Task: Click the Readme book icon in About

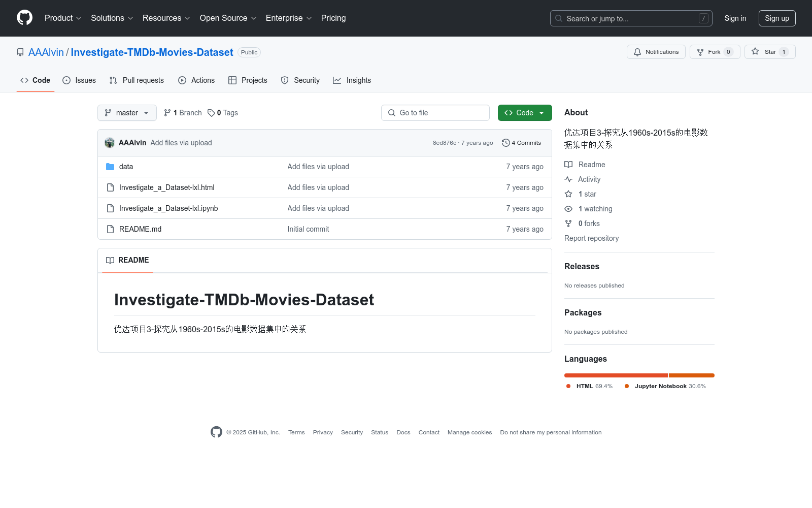Action: [x=568, y=165]
